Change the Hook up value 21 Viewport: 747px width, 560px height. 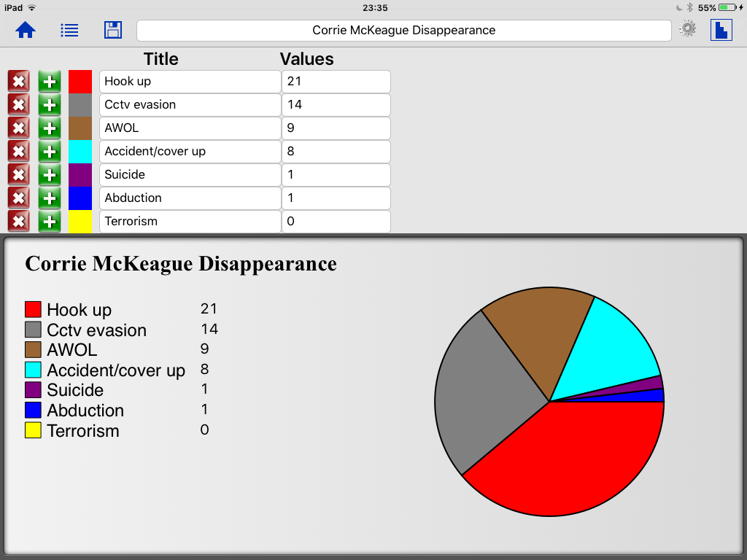336,82
